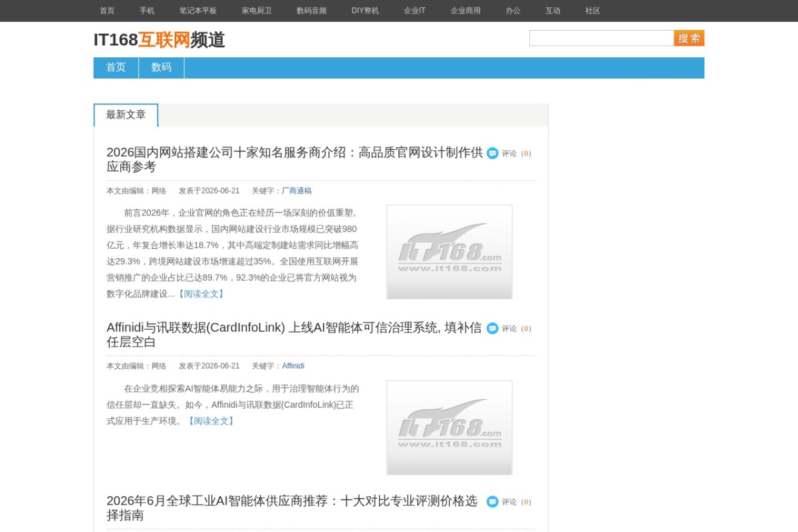
Task: Click comment bubble icon for Affinidi article
Action: (492, 329)
